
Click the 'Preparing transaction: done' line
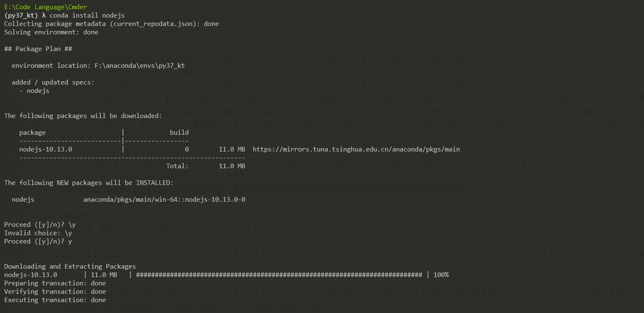click(x=55, y=283)
